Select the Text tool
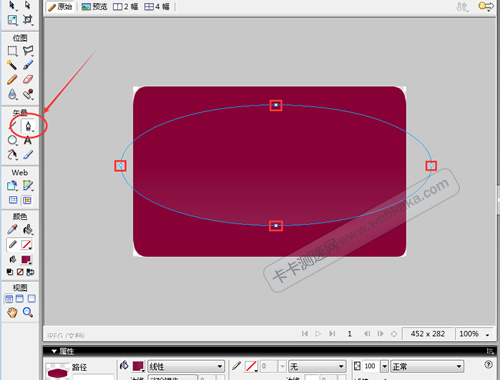 pos(28,141)
